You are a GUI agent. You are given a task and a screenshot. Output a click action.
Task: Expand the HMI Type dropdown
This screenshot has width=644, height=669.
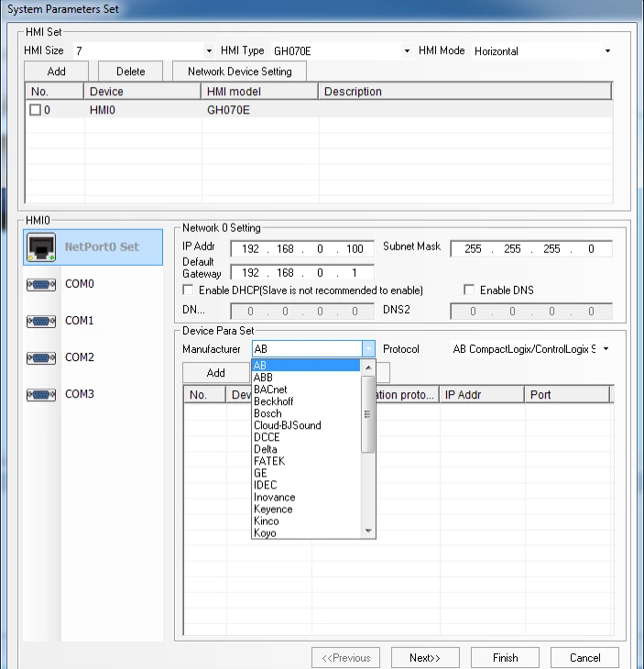[408, 51]
